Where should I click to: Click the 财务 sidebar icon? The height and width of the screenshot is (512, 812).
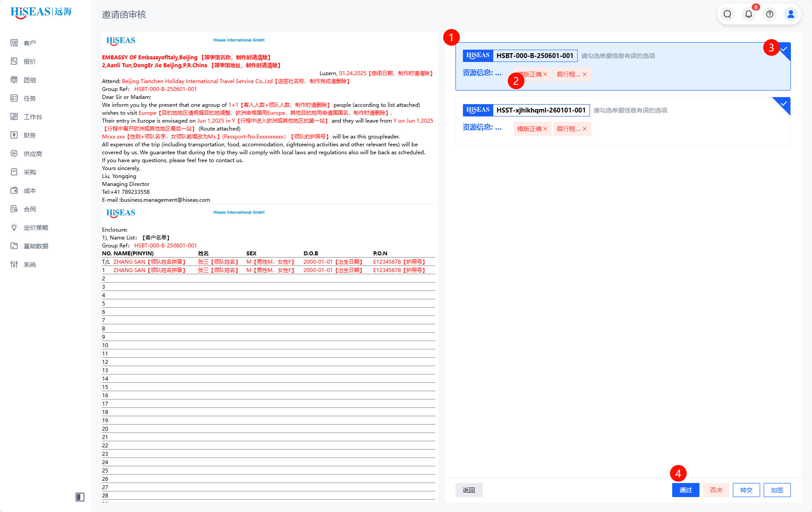(x=14, y=135)
